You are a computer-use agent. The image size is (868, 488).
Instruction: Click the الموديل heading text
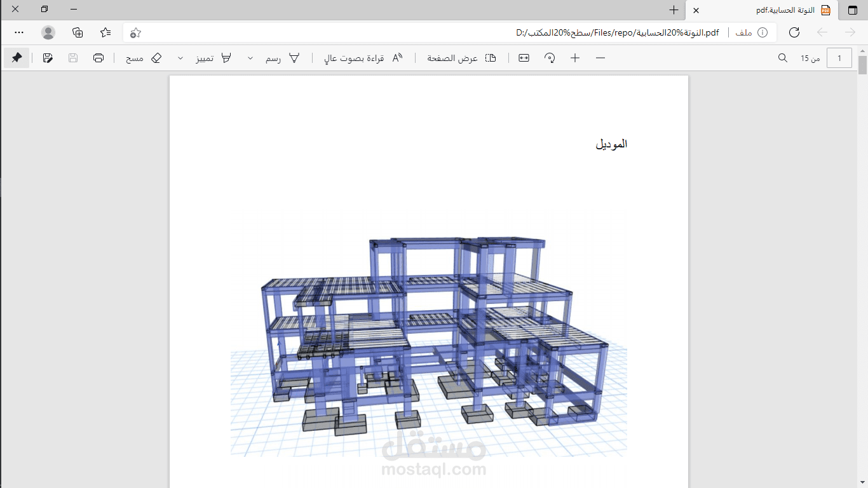(x=611, y=144)
